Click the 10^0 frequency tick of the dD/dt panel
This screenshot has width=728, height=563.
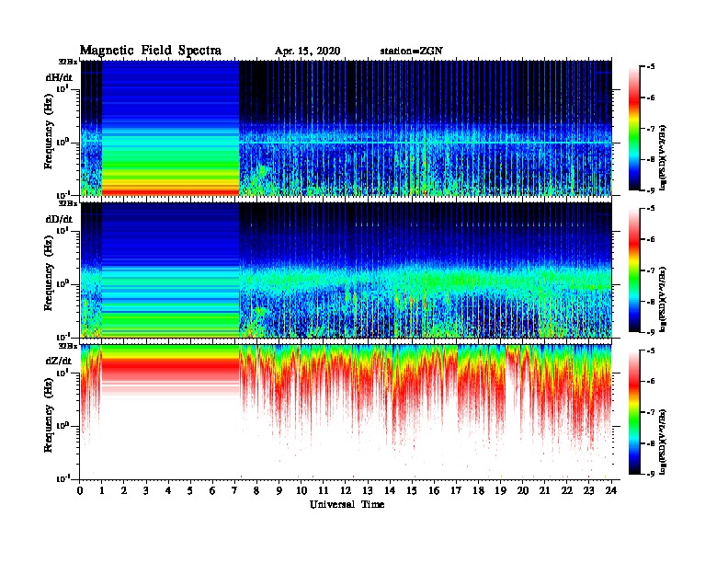pyautogui.click(x=63, y=284)
